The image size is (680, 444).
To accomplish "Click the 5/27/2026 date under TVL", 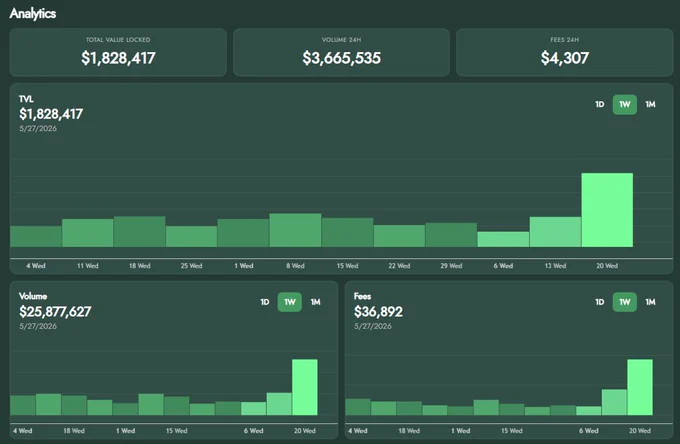I will pos(38,129).
